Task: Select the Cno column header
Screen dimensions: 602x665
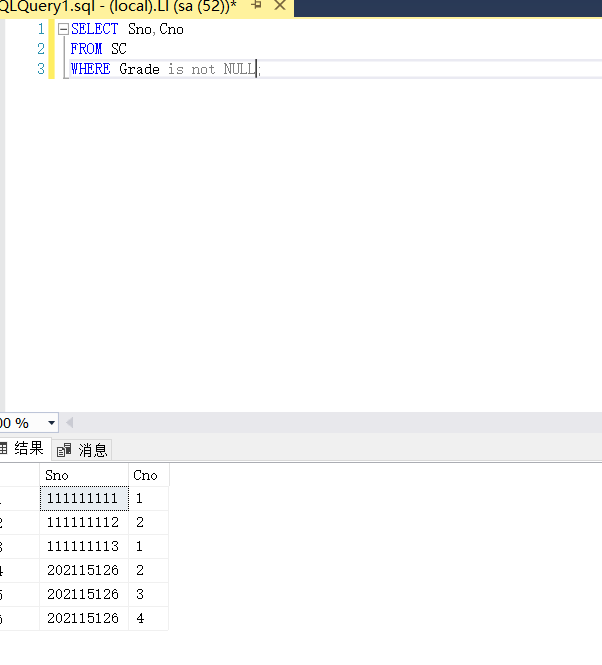Action: 148,475
